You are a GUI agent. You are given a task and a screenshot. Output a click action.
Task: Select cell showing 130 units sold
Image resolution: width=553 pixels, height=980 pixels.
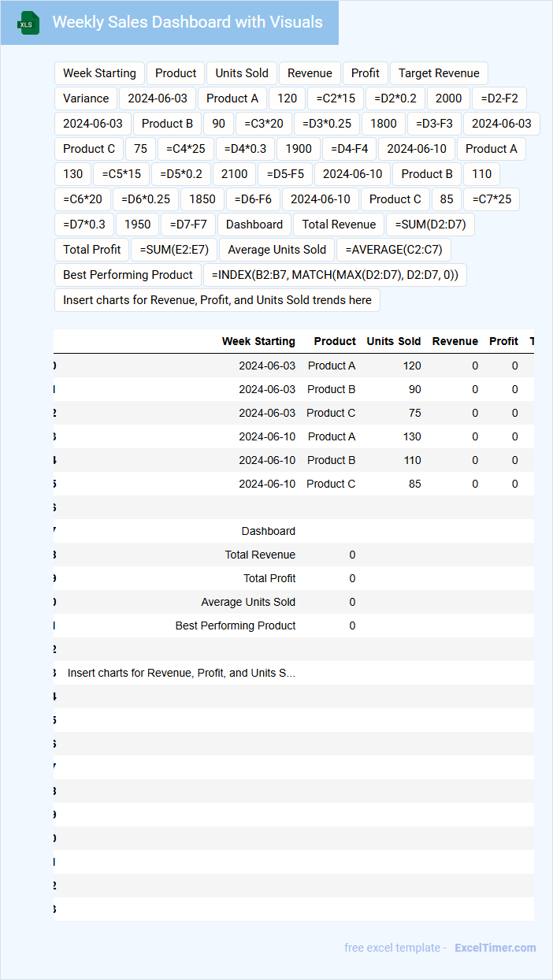pyautogui.click(x=394, y=436)
